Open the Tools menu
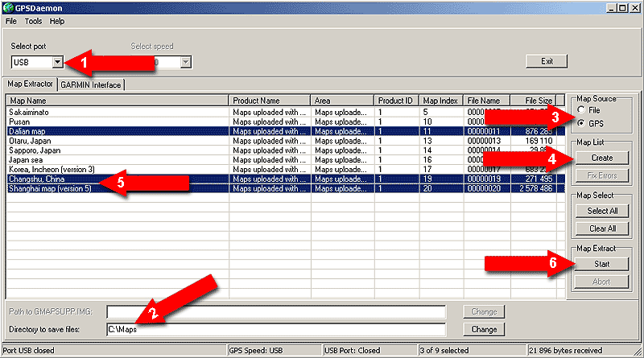The height and width of the screenshot is (358, 644). click(x=33, y=22)
